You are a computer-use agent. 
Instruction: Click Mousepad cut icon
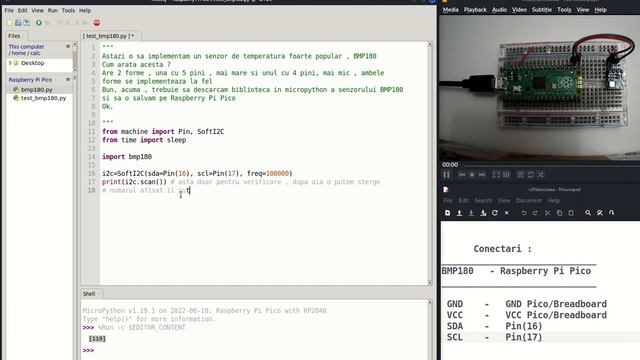point(547,213)
